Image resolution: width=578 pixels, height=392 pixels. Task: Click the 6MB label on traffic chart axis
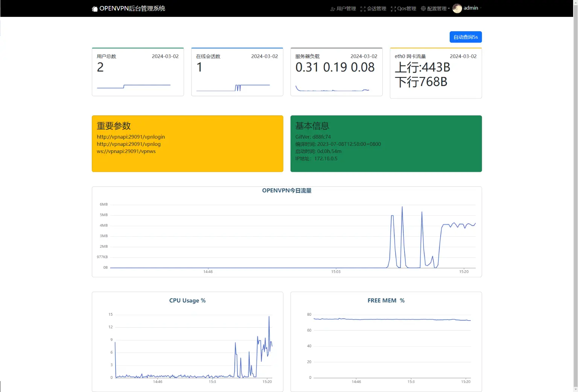[103, 204]
